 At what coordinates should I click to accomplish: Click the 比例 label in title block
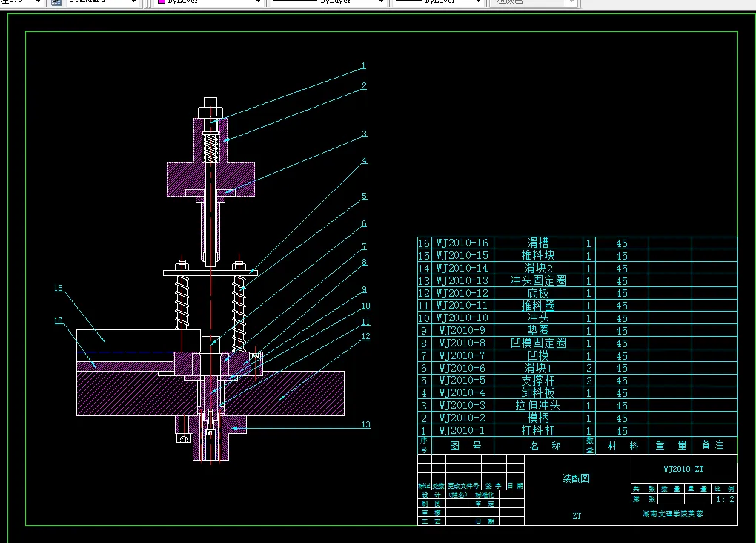click(725, 489)
